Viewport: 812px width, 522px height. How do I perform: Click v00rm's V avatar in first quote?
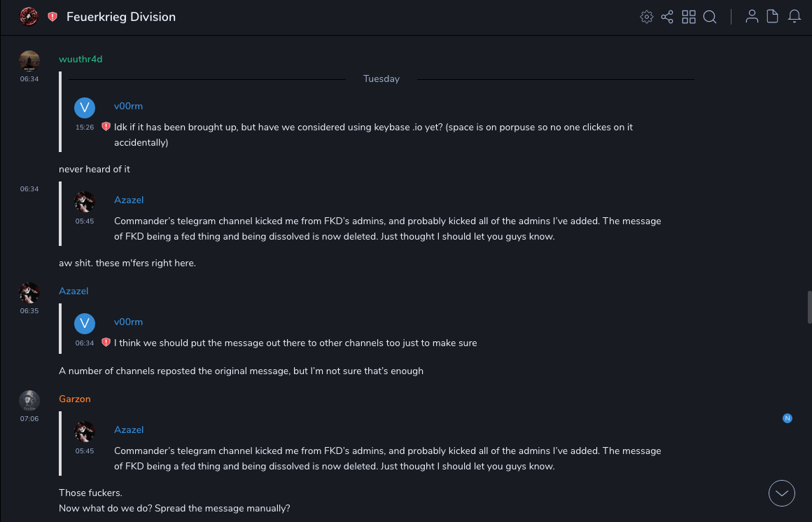[x=85, y=107]
